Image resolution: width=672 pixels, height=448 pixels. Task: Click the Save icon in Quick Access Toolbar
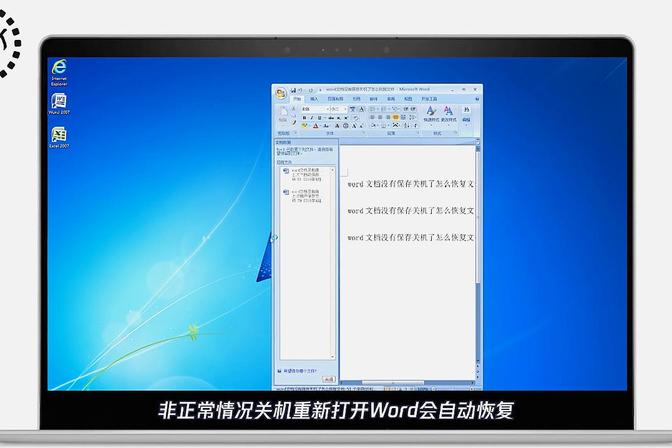coord(293,90)
